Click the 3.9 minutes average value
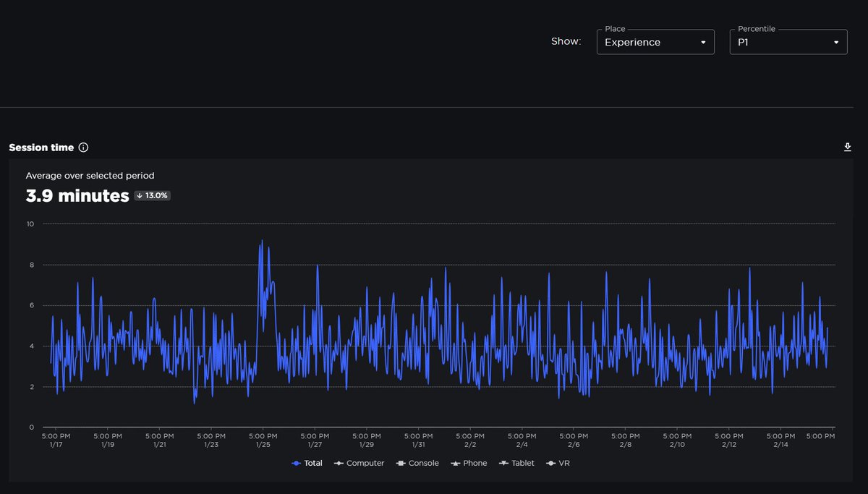This screenshot has height=494, width=868. tap(77, 196)
